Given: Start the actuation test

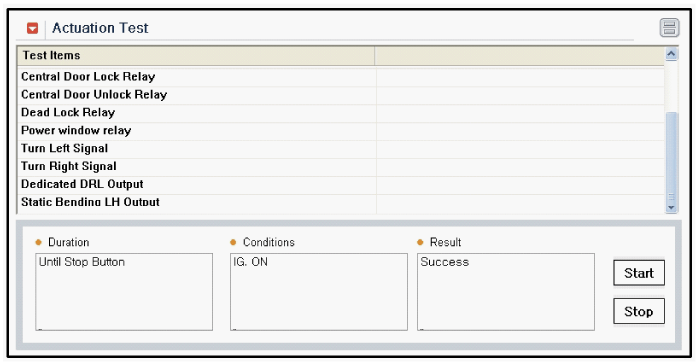Looking at the screenshot, I should [x=639, y=273].
